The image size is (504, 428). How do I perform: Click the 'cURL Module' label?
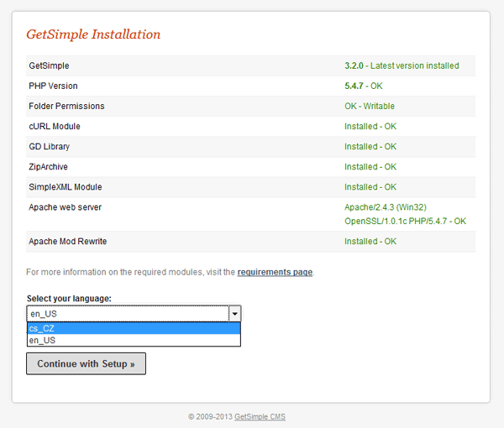[x=55, y=127]
